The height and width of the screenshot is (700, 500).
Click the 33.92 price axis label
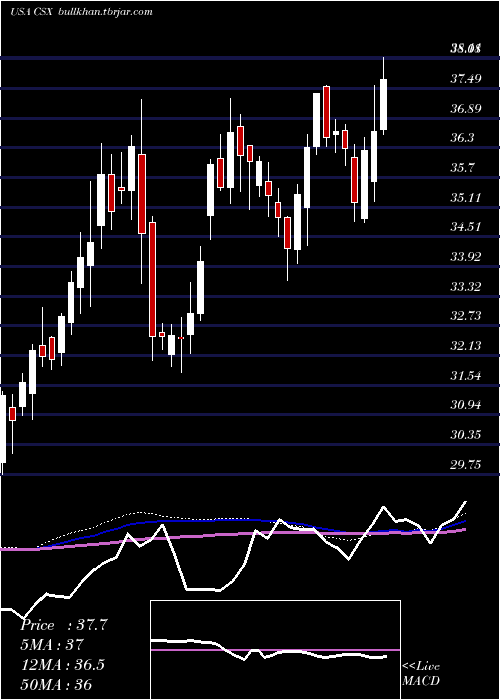pyautogui.click(x=466, y=257)
